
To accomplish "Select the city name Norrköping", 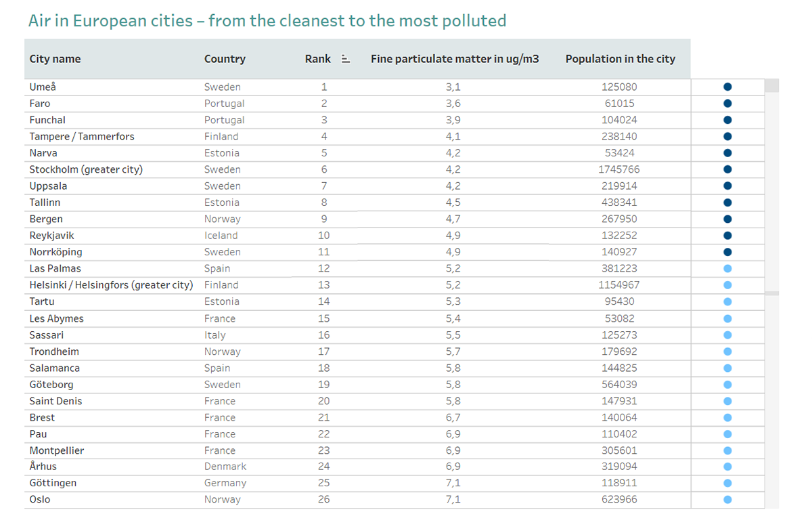I will 55,252.
